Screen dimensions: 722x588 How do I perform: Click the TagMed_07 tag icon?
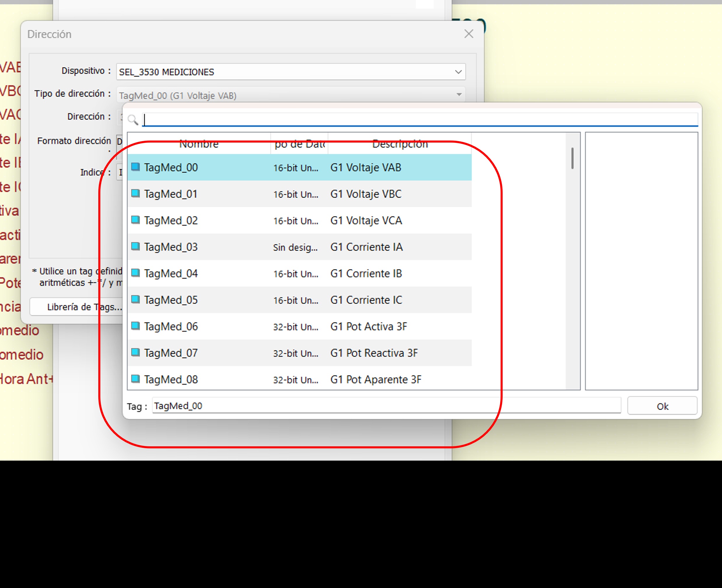coord(136,352)
